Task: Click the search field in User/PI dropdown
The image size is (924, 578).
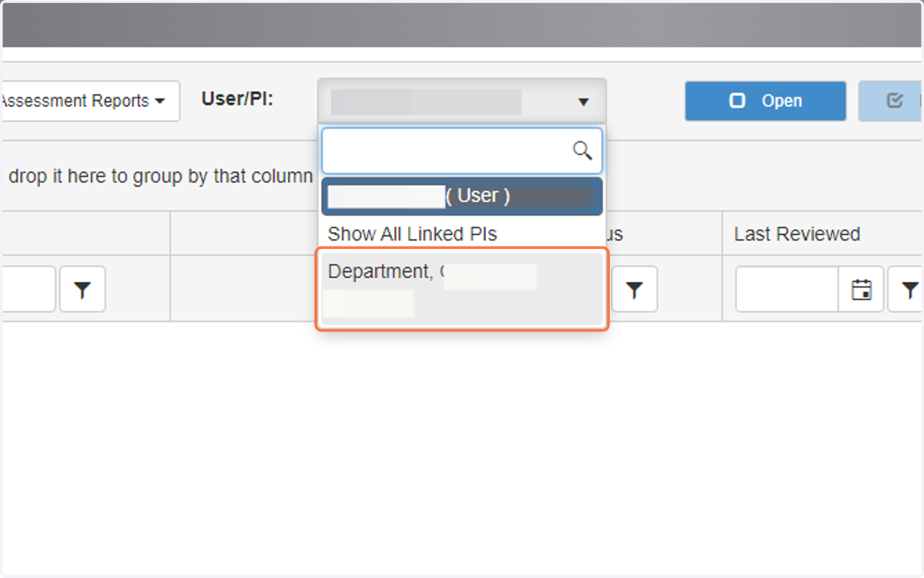Action: coord(462,150)
